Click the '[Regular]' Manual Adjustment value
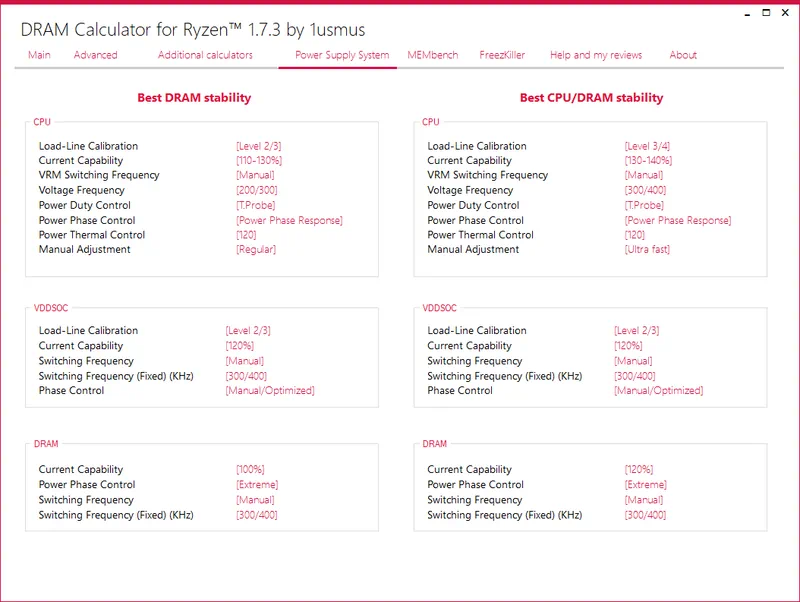Viewport: 800px width, 602px height. 256,249
